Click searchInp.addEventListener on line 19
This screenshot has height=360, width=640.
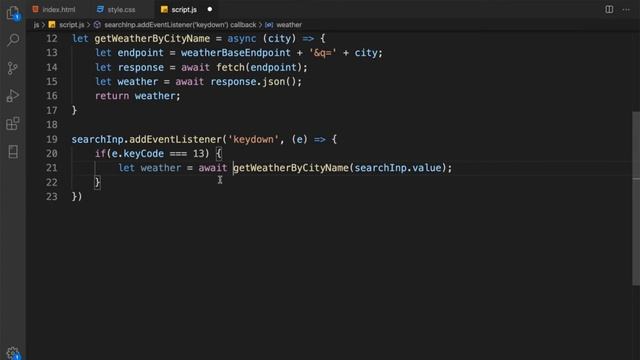point(147,140)
